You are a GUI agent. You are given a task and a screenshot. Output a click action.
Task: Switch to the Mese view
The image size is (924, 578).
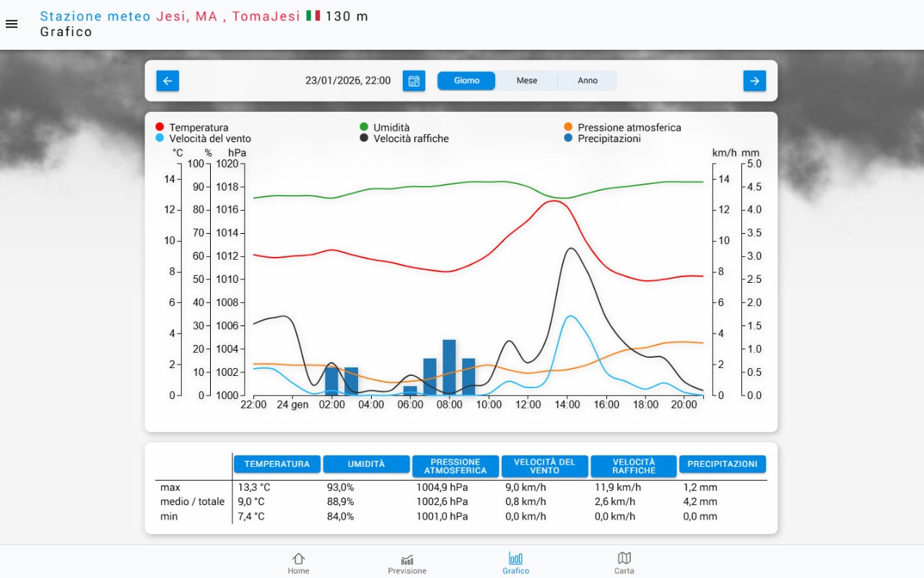pyautogui.click(x=526, y=81)
